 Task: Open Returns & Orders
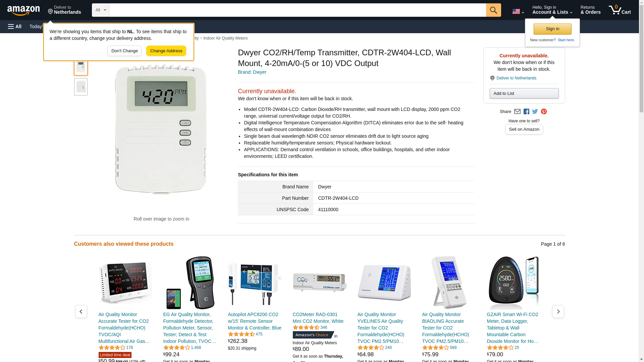(590, 10)
